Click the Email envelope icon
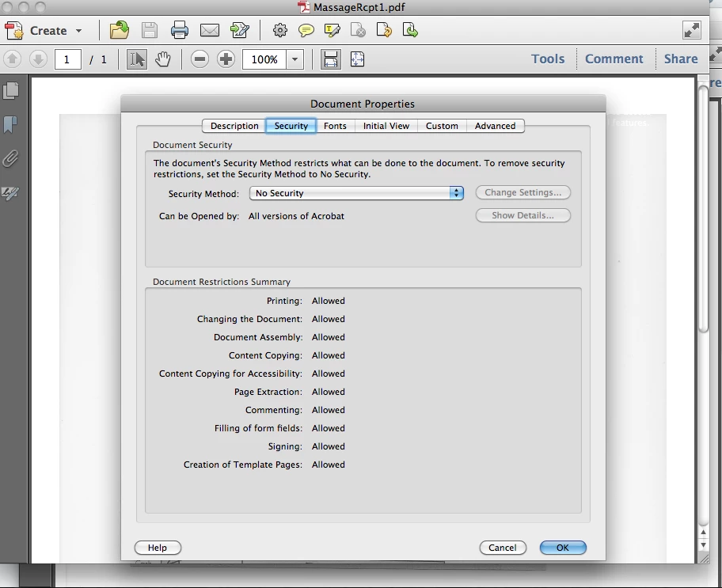722x588 pixels. (210, 30)
